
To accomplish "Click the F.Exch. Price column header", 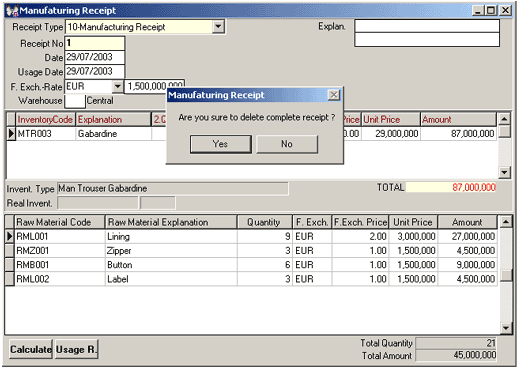I will tap(360, 222).
